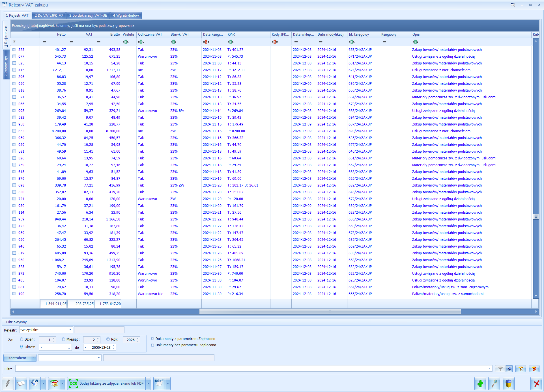Screen dimensions: 544x392
Task: Expand the OCR add invoice dropdown arrow
Action: pos(148,384)
